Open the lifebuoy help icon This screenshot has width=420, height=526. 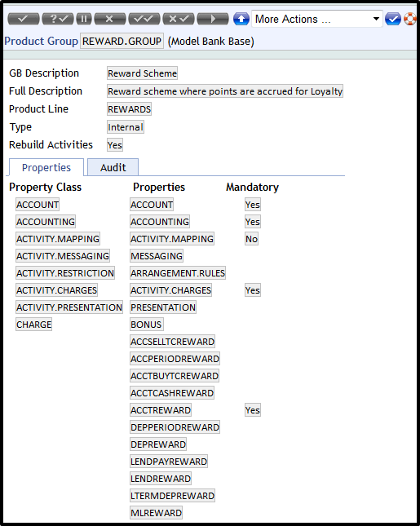(409, 19)
